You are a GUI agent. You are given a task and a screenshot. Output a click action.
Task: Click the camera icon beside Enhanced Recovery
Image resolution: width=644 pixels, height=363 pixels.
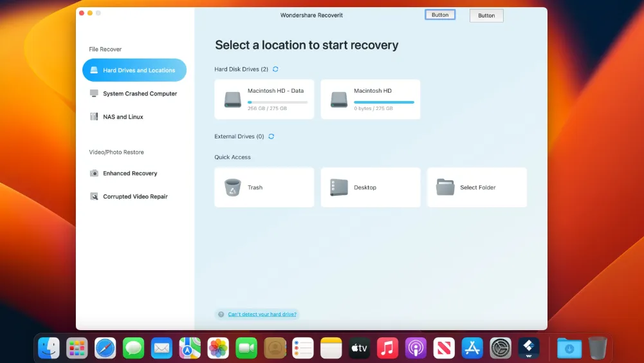point(94,173)
